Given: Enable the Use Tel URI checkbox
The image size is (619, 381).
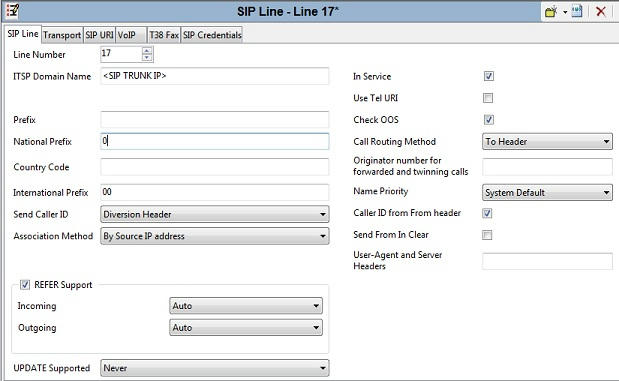Looking at the screenshot, I should click(x=488, y=98).
